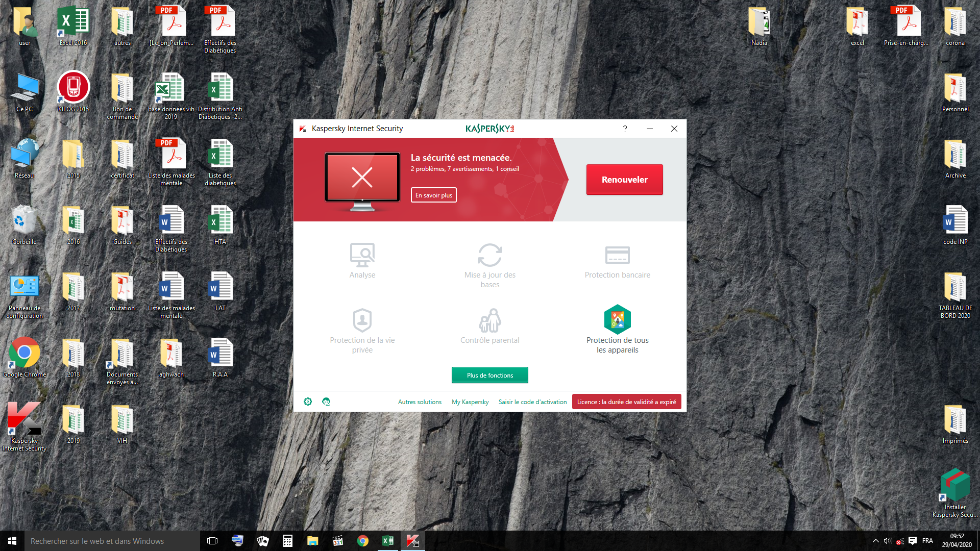980x551 pixels.
Task: Open En savoir plus details
Action: 434,195
